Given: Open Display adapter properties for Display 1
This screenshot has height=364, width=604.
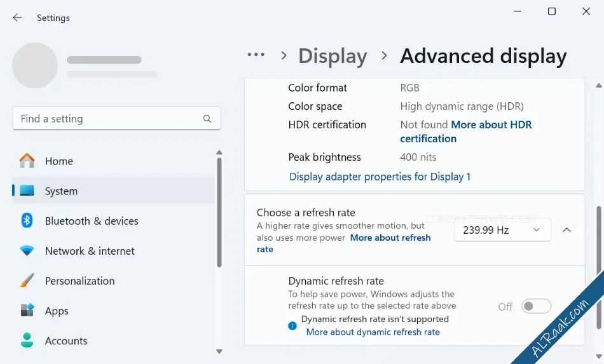Looking at the screenshot, I should [x=380, y=177].
